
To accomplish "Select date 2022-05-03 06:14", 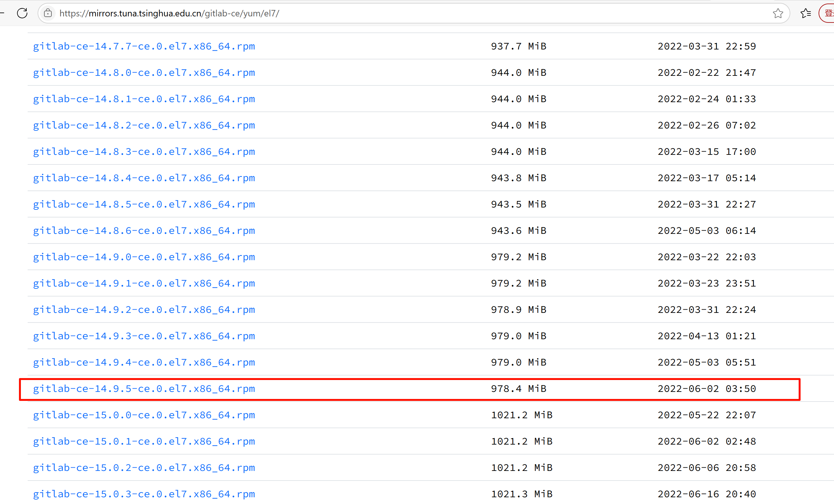I will click(x=707, y=231).
